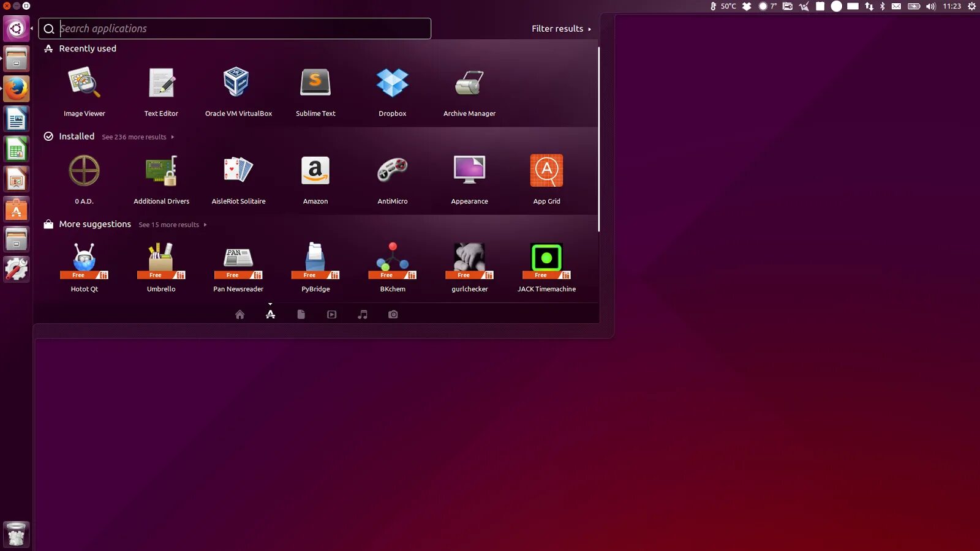Launch App Grid
Screen dimensions: 980x551
pos(546,170)
